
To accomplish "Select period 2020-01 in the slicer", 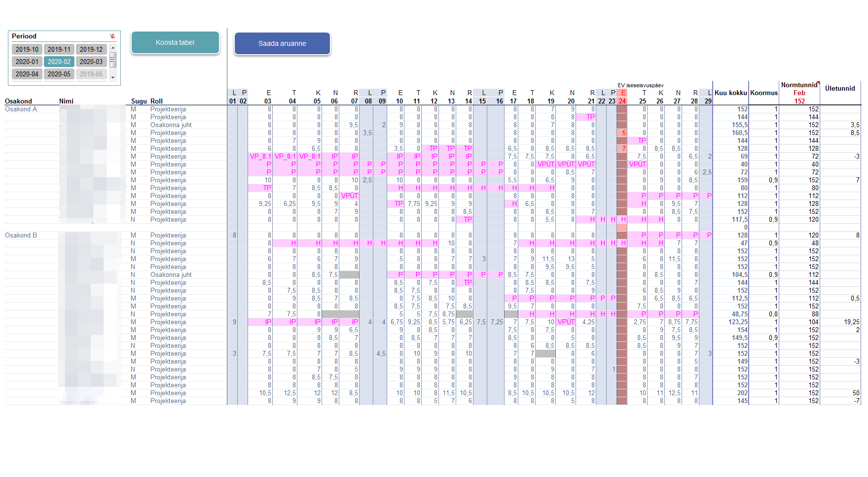I will tap(27, 62).
